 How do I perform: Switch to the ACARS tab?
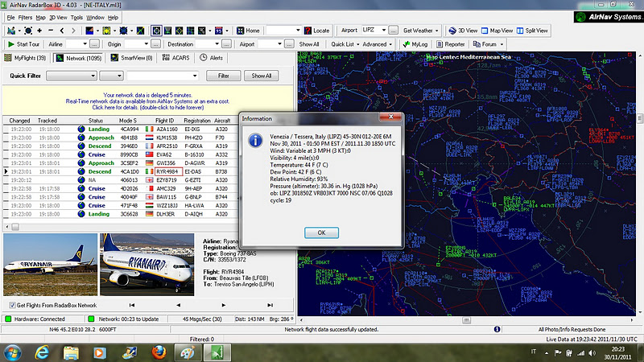[175, 58]
